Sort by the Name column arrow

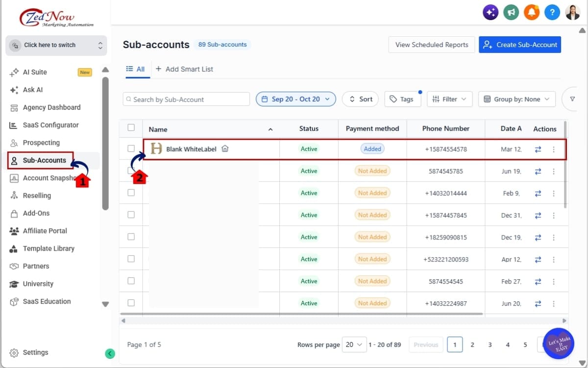click(x=270, y=130)
